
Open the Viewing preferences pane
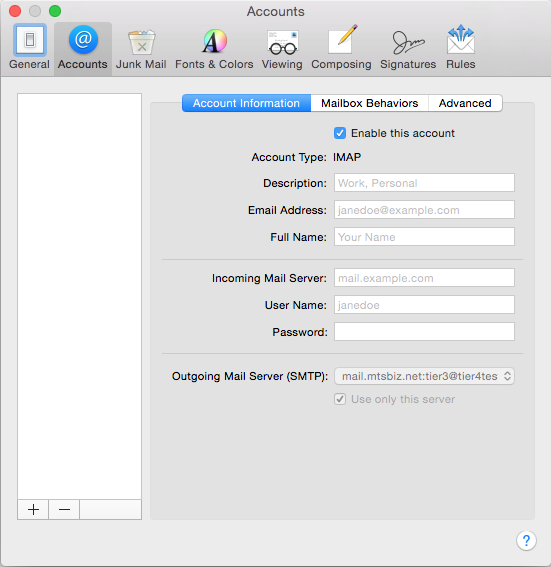(x=282, y=48)
